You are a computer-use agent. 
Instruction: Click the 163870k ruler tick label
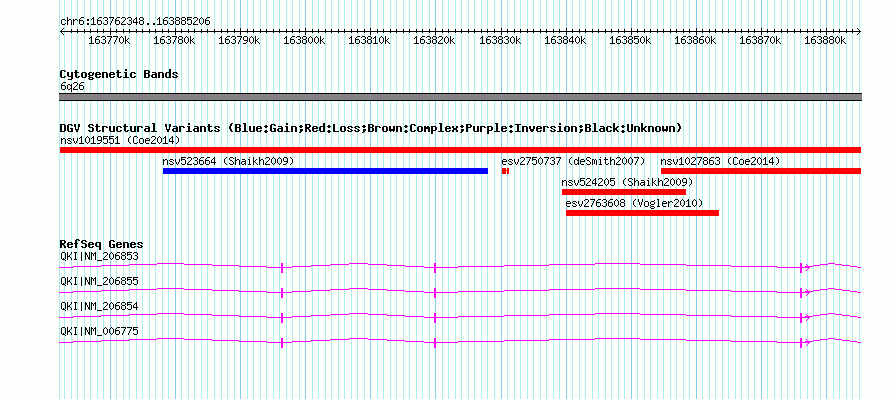point(761,40)
